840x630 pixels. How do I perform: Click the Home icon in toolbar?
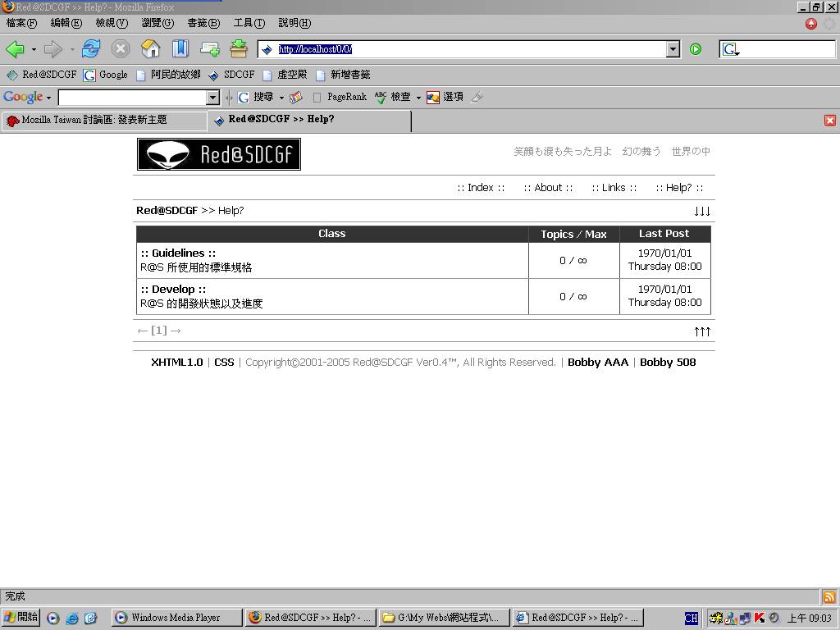click(x=150, y=49)
